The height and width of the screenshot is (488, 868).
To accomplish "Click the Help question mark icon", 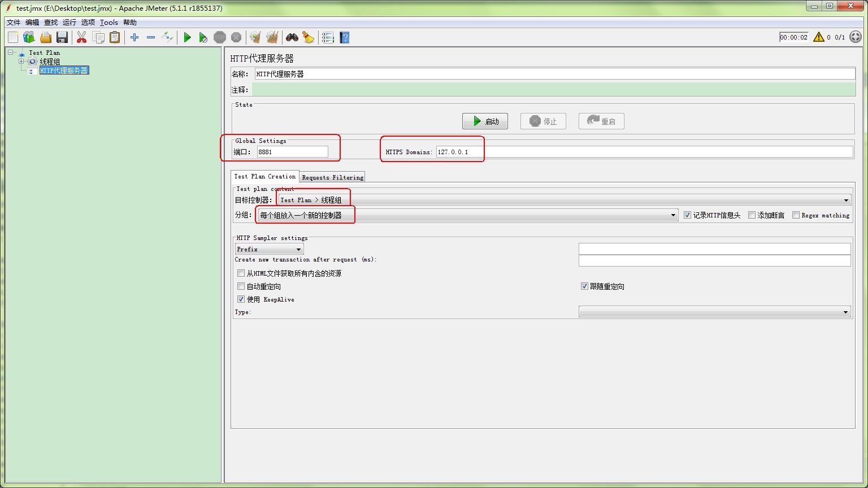I will [x=345, y=37].
